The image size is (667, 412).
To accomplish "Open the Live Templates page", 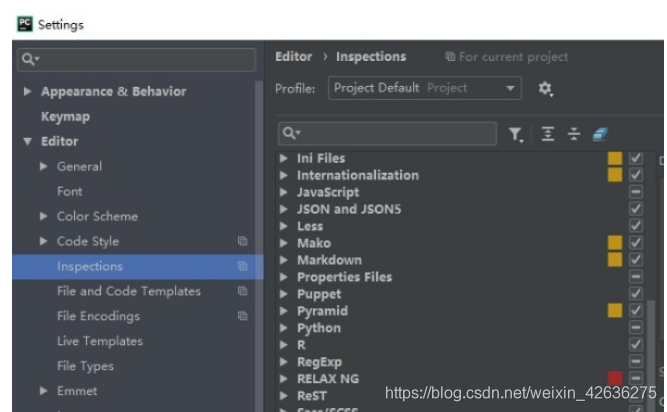I will [x=100, y=341].
